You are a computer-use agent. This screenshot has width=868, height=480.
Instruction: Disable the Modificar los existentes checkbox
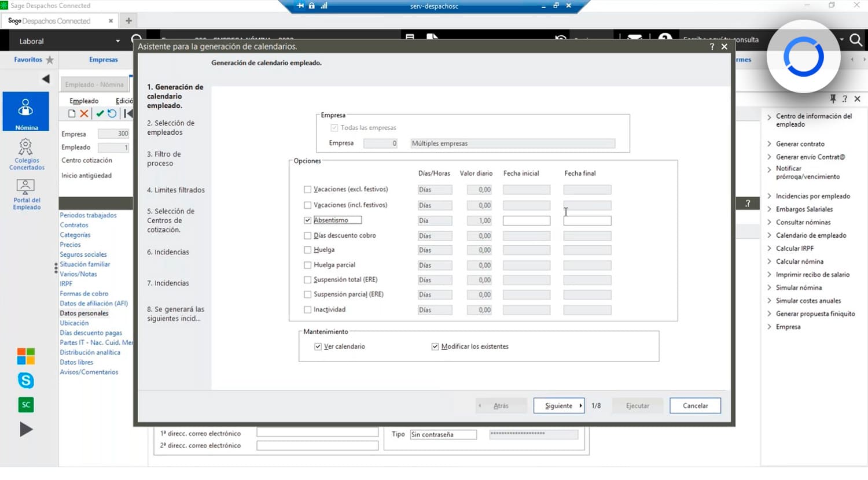435,346
